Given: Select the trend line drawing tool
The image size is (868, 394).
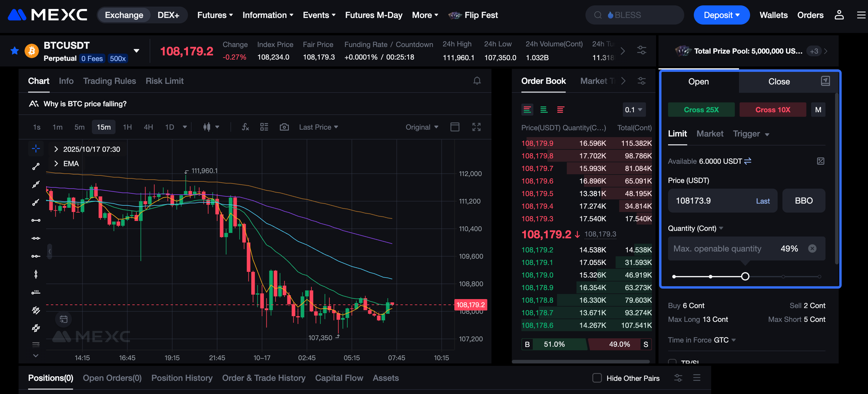Looking at the screenshot, I should pyautogui.click(x=36, y=166).
